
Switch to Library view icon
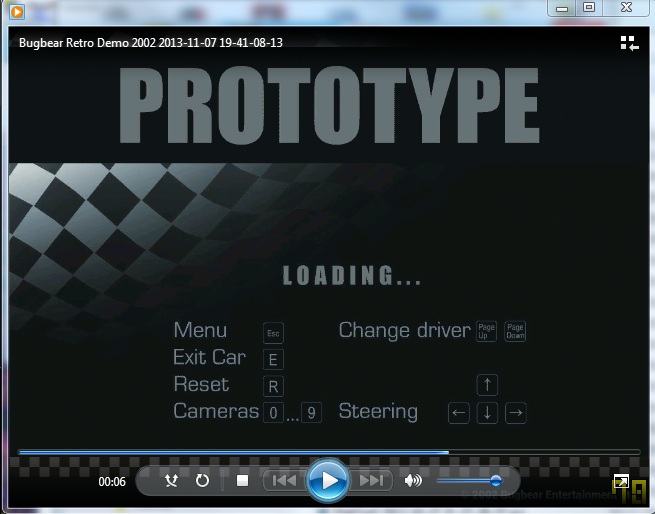point(630,43)
